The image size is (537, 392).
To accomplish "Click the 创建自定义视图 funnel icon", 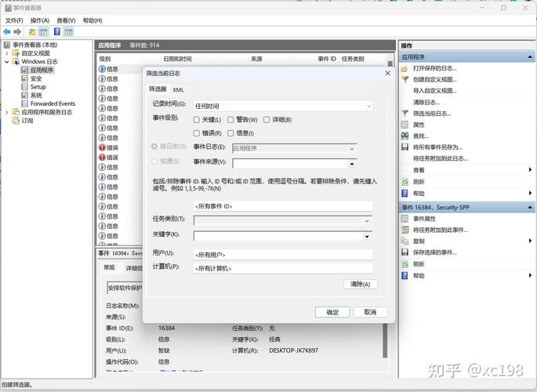I will tap(405, 79).
